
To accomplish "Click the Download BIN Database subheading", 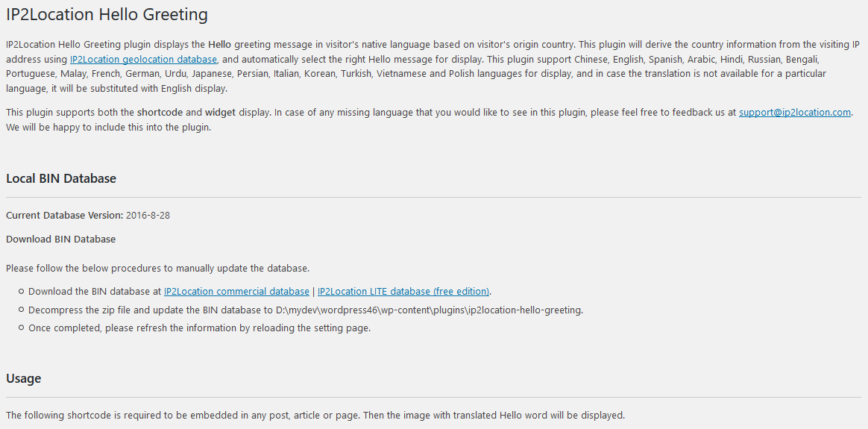I will (61, 239).
